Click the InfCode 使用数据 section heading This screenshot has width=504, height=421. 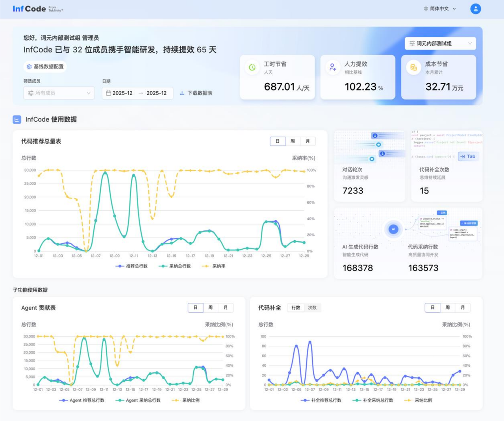coord(51,119)
